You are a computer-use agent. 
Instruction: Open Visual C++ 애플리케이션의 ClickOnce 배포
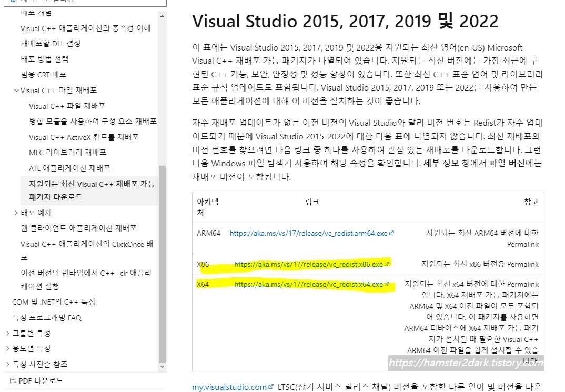pyautogui.click(x=87, y=250)
